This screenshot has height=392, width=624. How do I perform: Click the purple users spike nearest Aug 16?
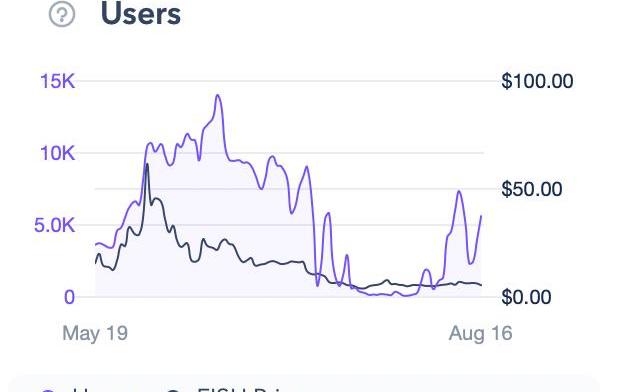459,192
